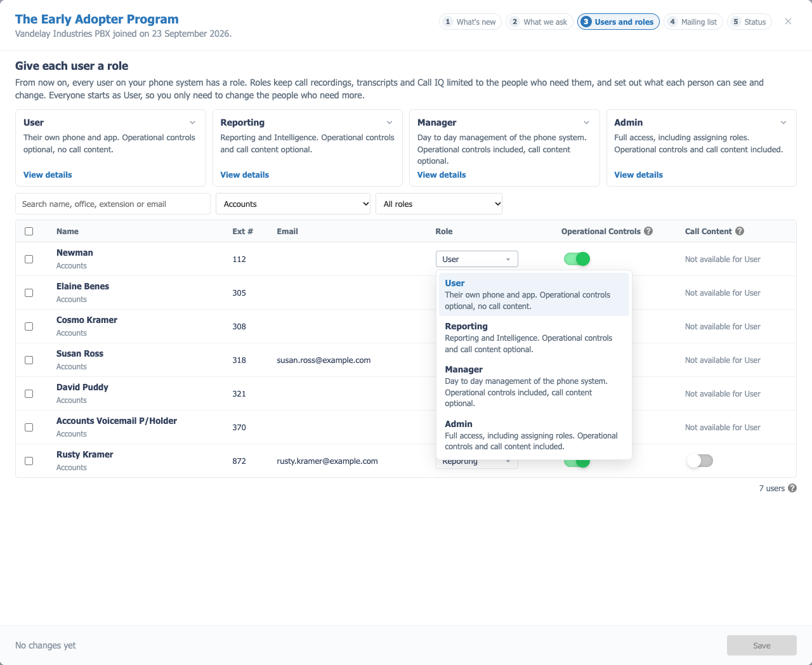Click the Save button
Viewport: 812px width, 665px height.
coord(761,645)
